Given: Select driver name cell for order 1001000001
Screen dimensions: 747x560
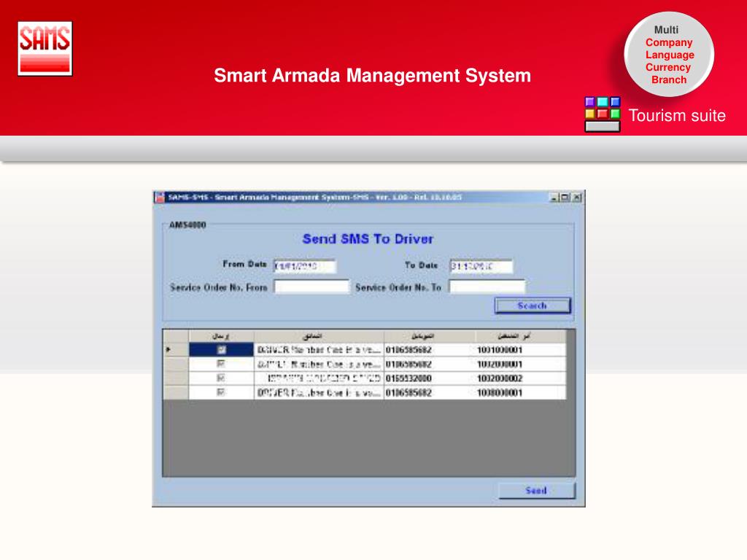Looking at the screenshot, I should (x=320, y=350).
